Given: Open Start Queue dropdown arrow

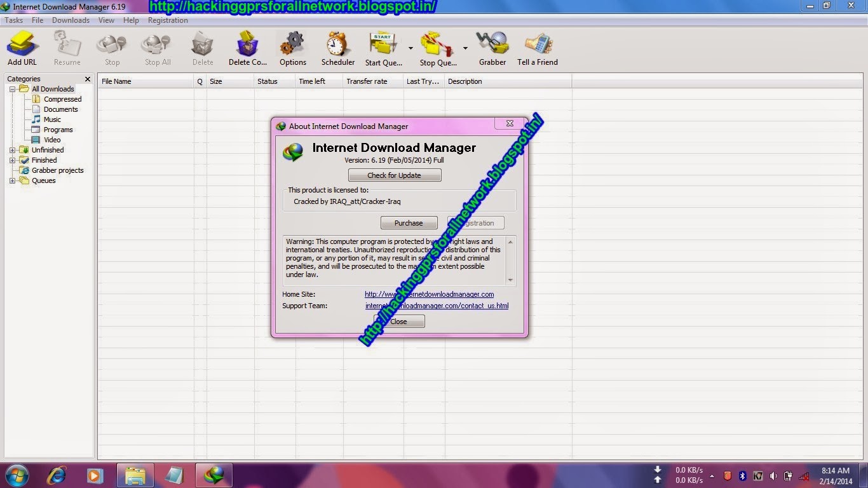Looking at the screenshot, I should 410,48.
